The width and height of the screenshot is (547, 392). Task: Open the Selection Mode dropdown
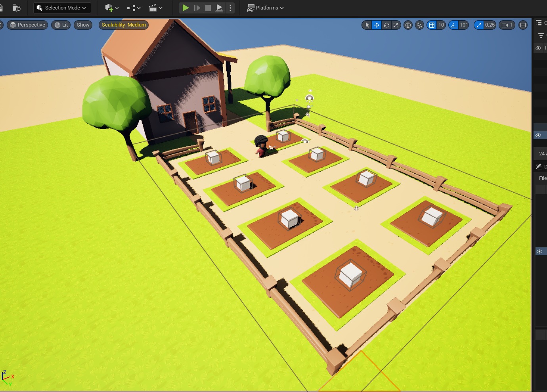[x=62, y=8]
